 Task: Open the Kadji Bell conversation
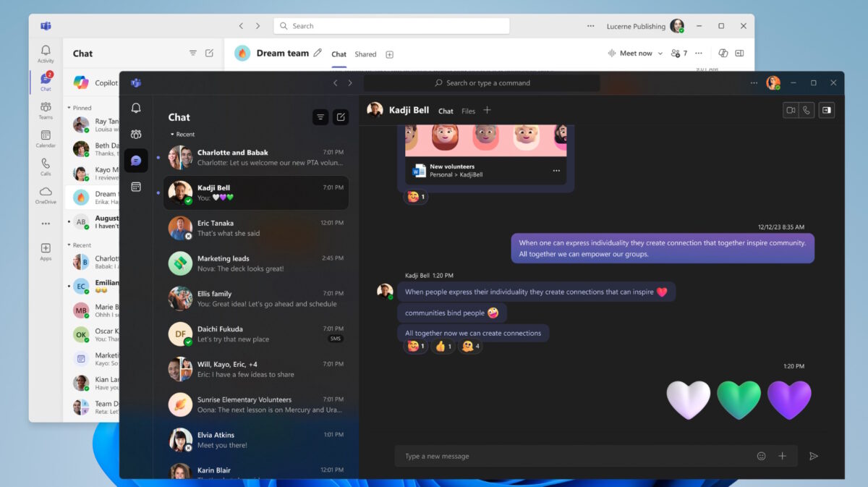[x=253, y=192]
